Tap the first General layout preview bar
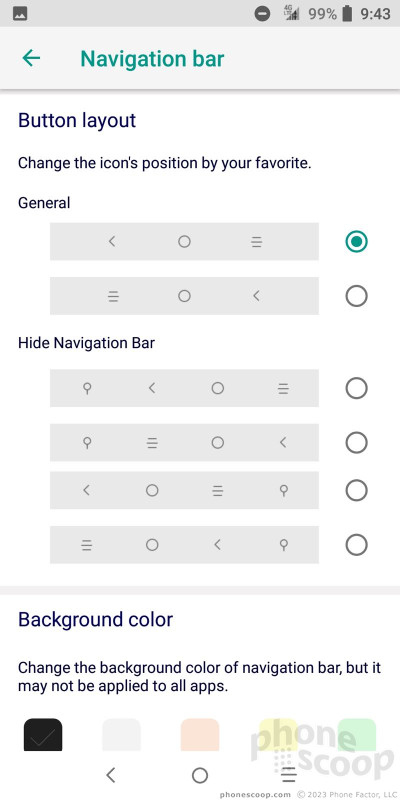This screenshot has height=800, width=400. [x=184, y=241]
